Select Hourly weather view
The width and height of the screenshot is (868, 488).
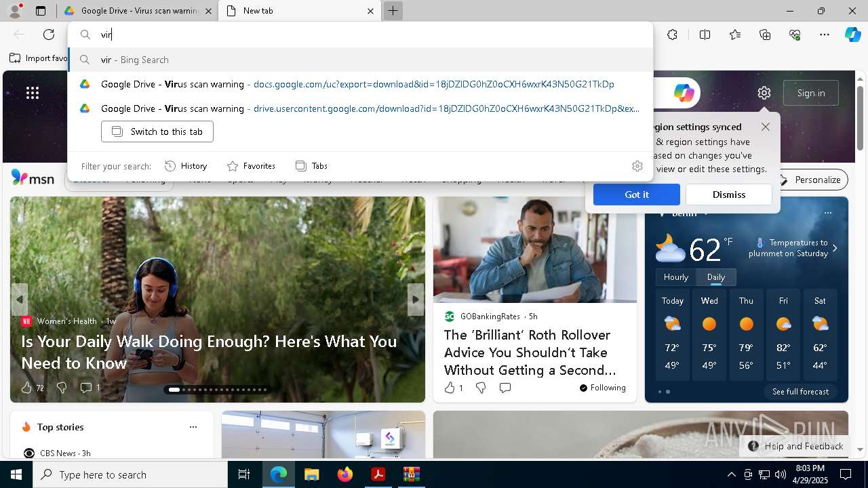point(676,277)
